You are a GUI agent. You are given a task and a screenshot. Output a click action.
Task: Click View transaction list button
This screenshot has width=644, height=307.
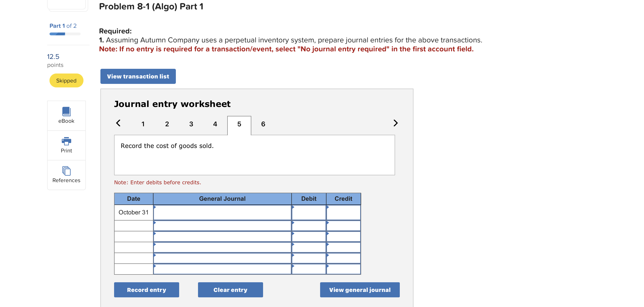(x=138, y=76)
